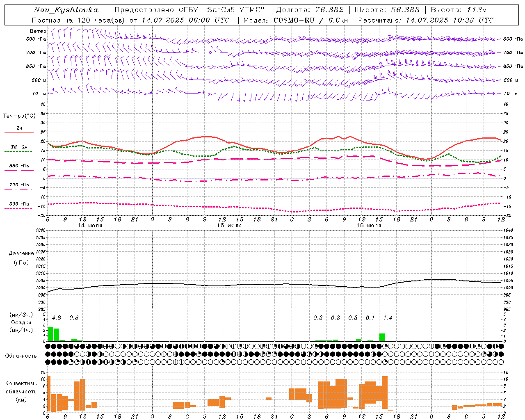Click the computed time 14.07.2025 10:38 UTC
The image size is (525, 420).
pos(450,20)
